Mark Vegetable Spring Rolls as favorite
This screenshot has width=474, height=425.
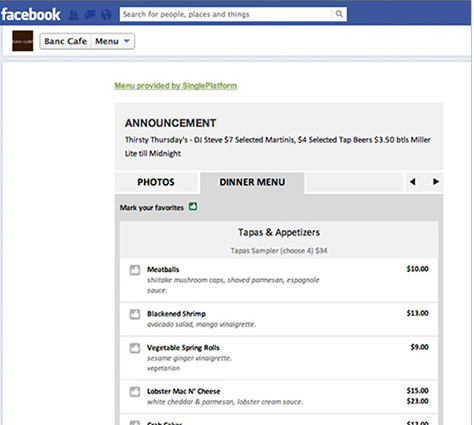(135, 348)
